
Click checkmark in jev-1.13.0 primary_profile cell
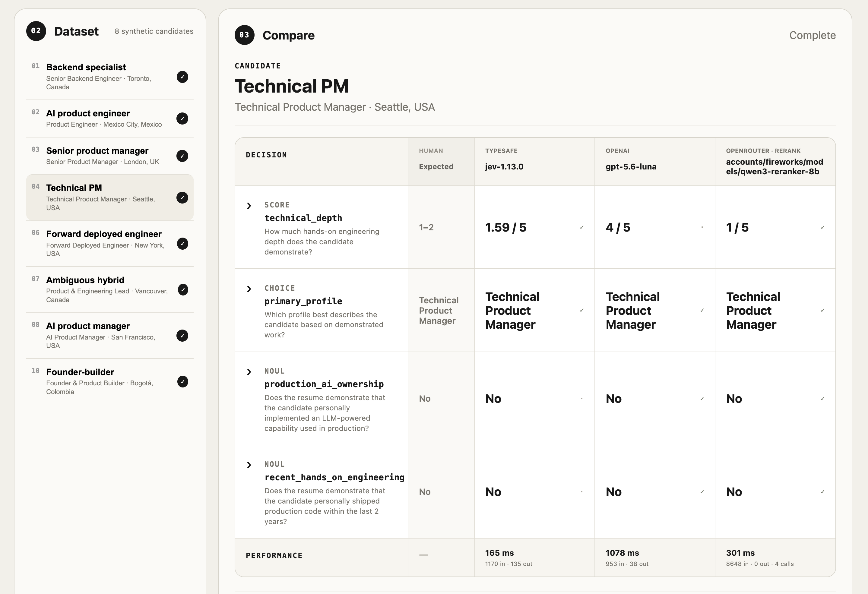(x=581, y=310)
